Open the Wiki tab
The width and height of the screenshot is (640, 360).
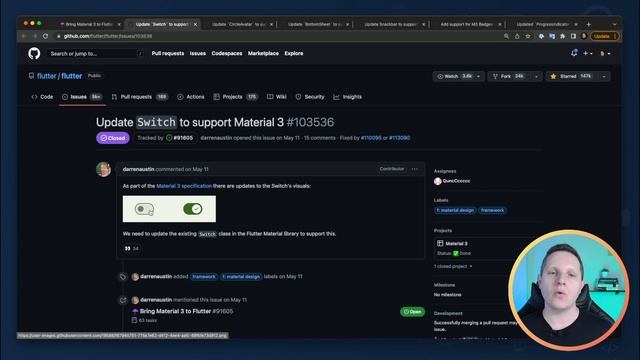click(276, 97)
